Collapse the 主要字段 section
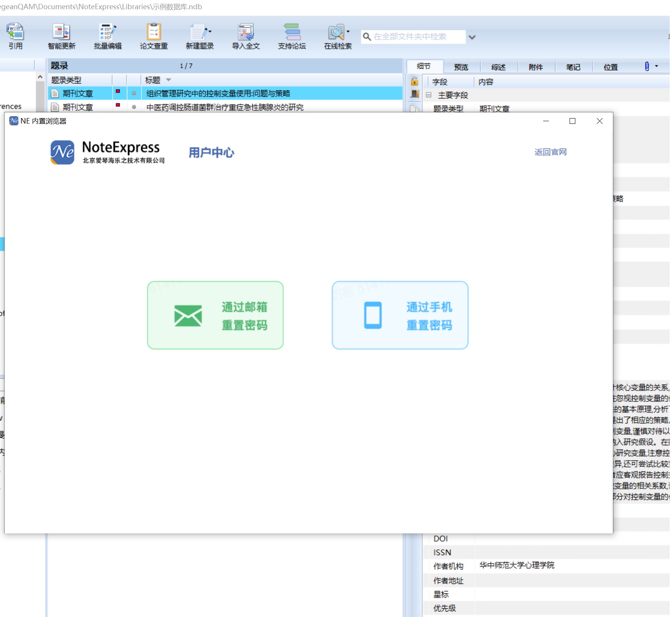 coord(428,95)
